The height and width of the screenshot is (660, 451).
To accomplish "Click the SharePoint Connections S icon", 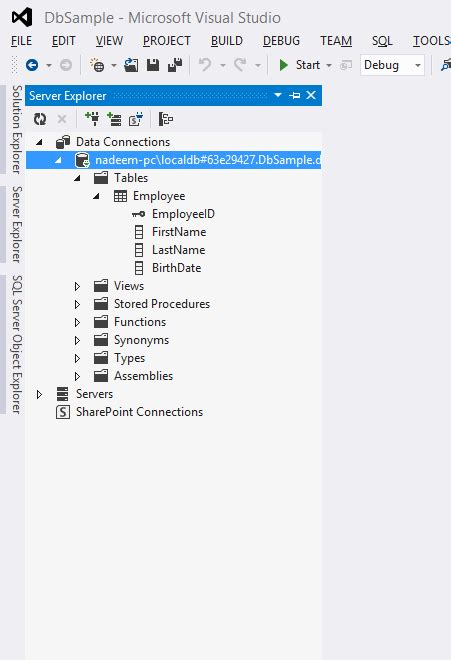I will (63, 412).
